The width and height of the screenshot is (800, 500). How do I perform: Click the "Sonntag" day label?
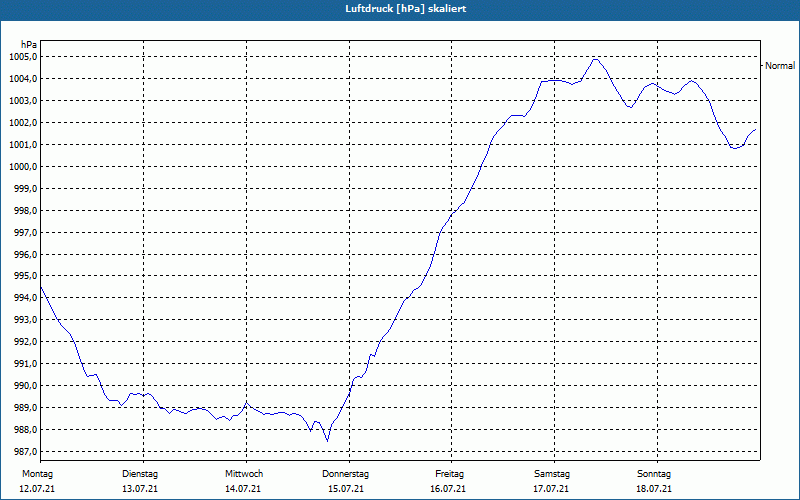click(654, 474)
